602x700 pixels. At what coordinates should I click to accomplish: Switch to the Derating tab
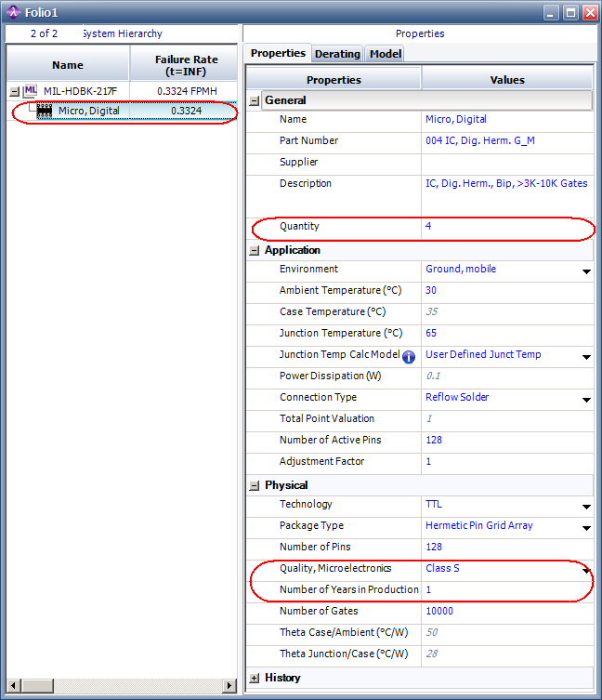point(336,54)
